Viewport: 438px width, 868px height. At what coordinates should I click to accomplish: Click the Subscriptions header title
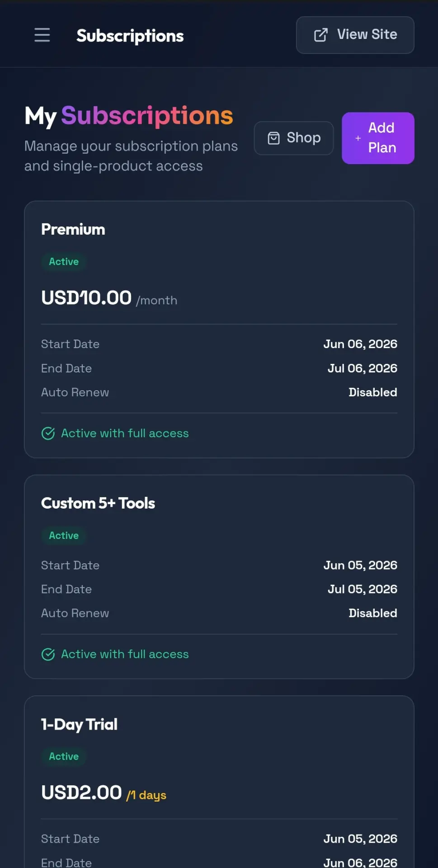(x=130, y=36)
